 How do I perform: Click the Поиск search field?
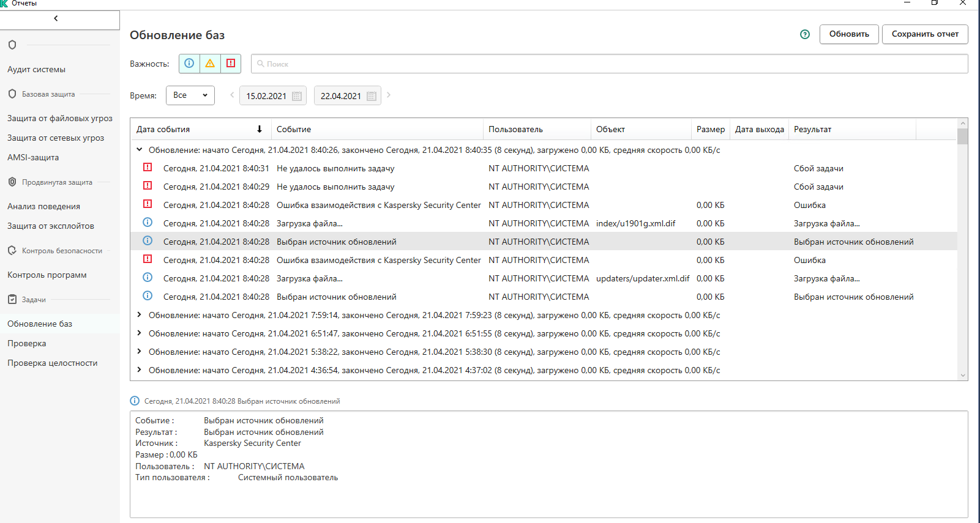(x=609, y=64)
